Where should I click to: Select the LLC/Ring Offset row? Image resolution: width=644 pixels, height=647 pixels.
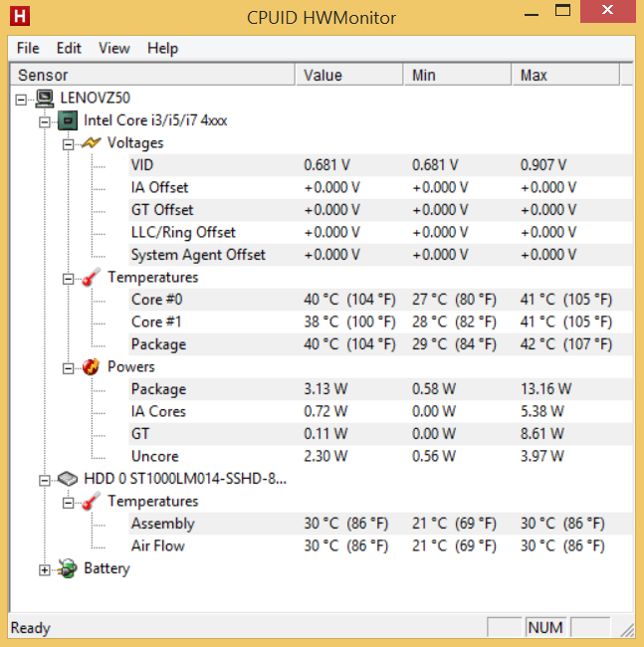[380, 232]
